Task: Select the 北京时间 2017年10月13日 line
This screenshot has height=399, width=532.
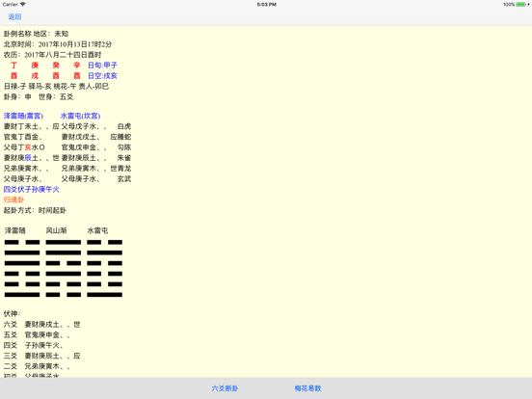Action: [58, 44]
